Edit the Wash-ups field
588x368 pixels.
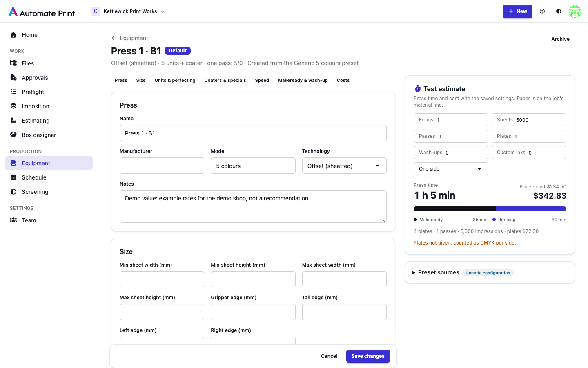(451, 153)
